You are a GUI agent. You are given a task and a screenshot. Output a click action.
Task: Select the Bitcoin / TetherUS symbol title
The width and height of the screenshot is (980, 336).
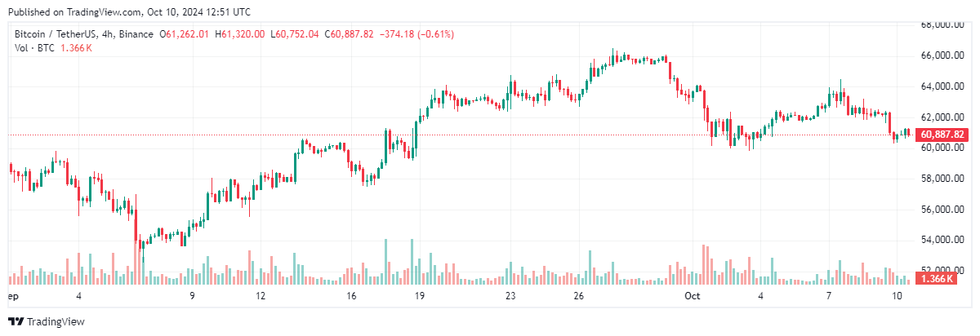pos(85,34)
